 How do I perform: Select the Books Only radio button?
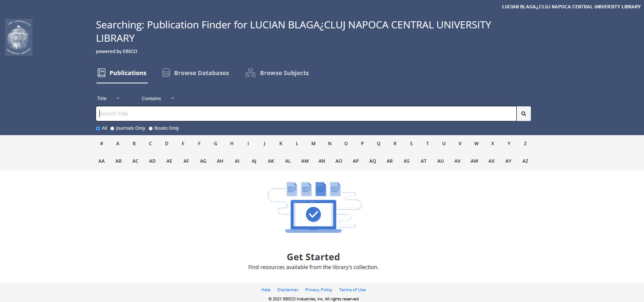(x=151, y=128)
